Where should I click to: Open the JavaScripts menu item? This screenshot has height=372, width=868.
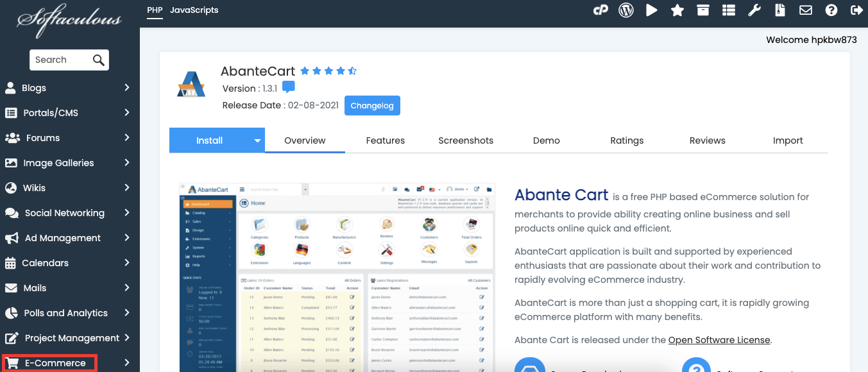[194, 10]
